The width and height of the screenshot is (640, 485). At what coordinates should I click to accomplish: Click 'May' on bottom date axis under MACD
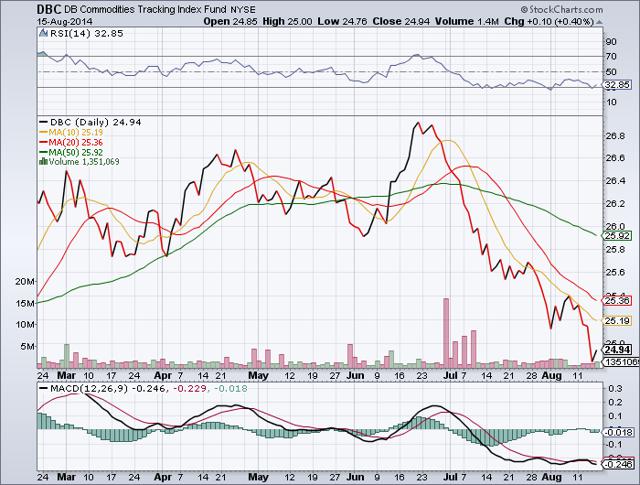(x=258, y=477)
